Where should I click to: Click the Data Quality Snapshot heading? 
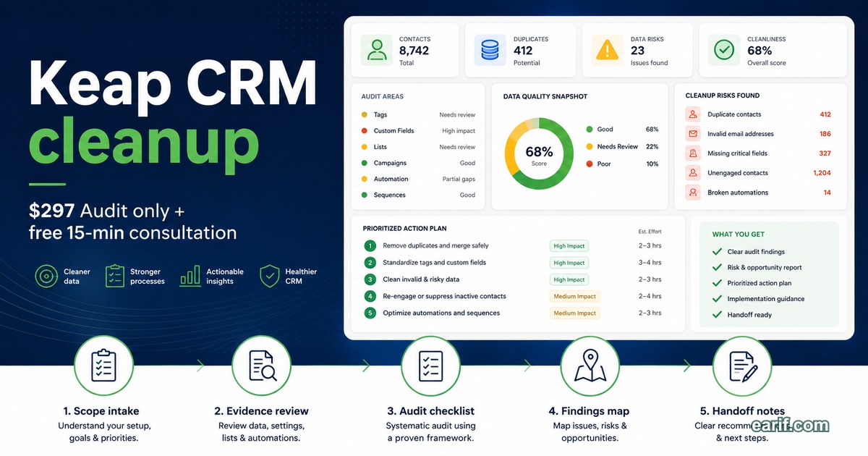click(x=545, y=96)
